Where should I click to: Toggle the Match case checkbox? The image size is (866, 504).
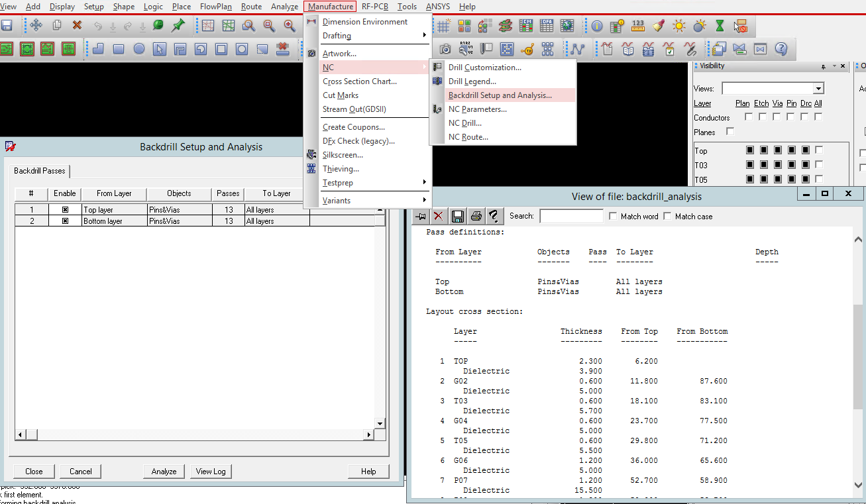click(x=667, y=216)
